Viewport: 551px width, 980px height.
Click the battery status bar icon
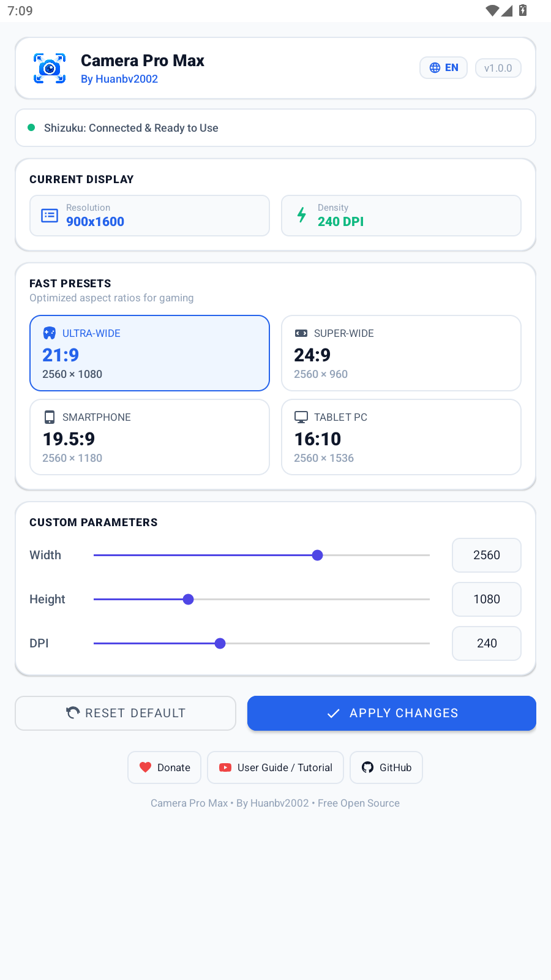click(x=523, y=10)
